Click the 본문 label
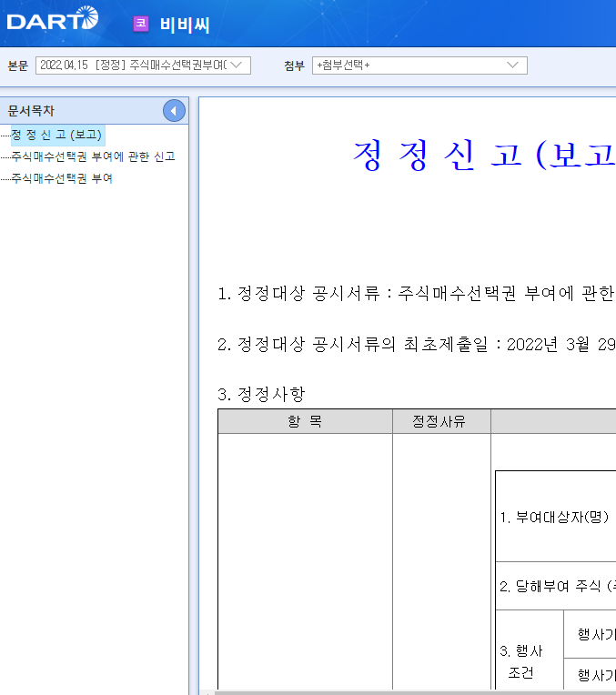The height and width of the screenshot is (695, 616). point(18,65)
